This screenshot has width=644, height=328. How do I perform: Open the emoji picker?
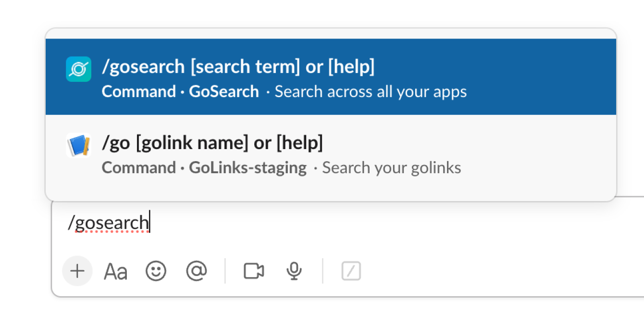[x=156, y=271]
